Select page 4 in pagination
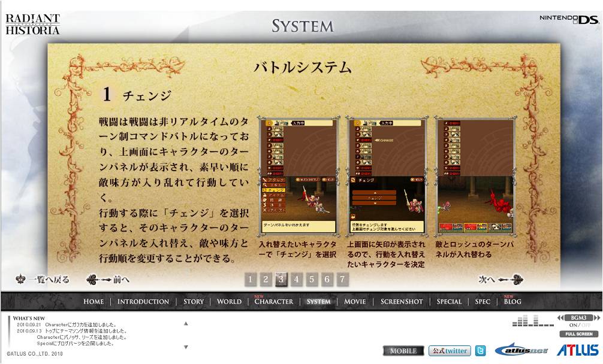Screen dimensions: 603x364 pyautogui.click(x=297, y=279)
